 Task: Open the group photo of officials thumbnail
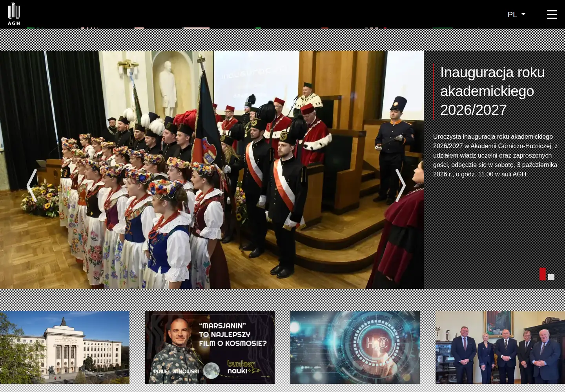click(x=500, y=347)
